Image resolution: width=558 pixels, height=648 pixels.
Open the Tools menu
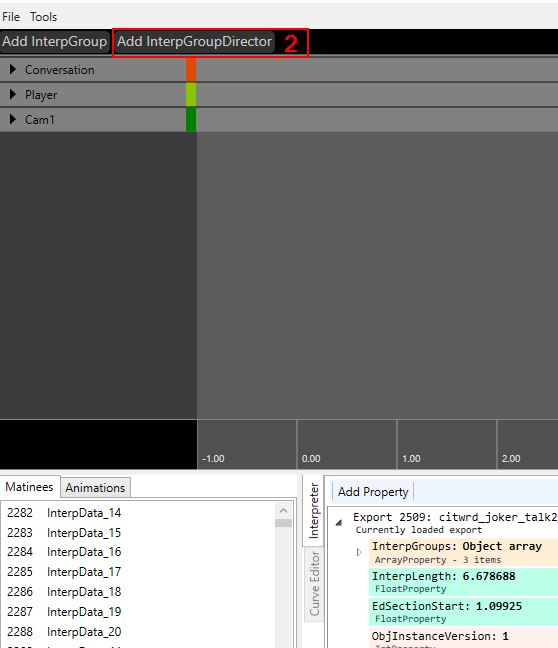click(43, 17)
